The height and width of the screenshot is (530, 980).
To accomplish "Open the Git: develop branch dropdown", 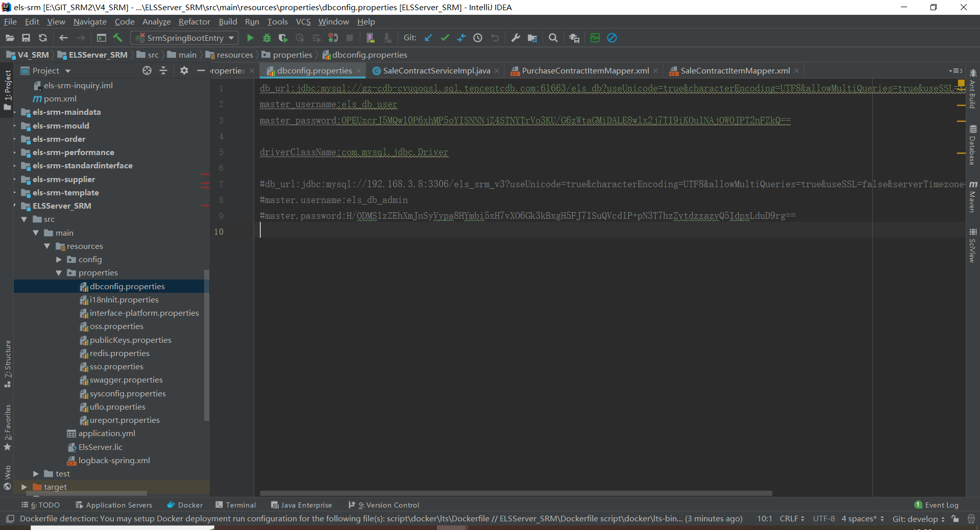I will [x=918, y=519].
